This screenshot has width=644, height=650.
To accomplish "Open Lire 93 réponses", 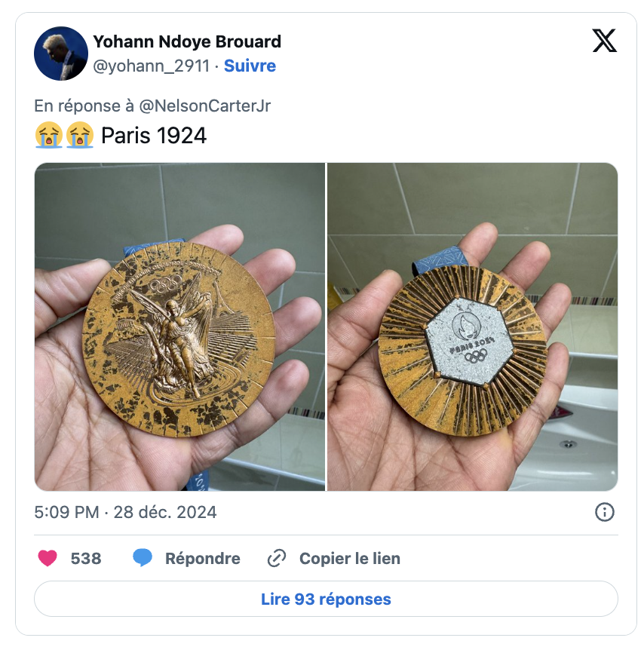I will [326, 599].
